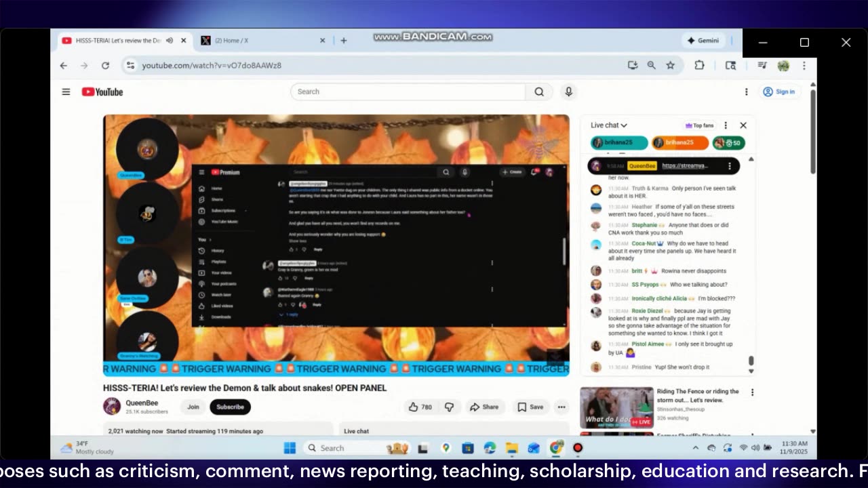Viewport: 868px width, 488px height.
Task: Open the Bandicam recorder taskbar icon
Action: point(578,448)
